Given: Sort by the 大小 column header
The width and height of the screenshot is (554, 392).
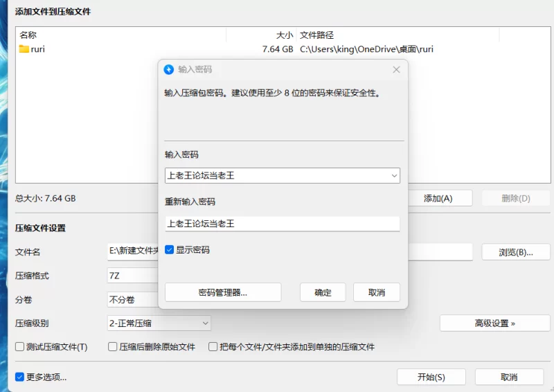Looking at the screenshot, I should (x=284, y=35).
